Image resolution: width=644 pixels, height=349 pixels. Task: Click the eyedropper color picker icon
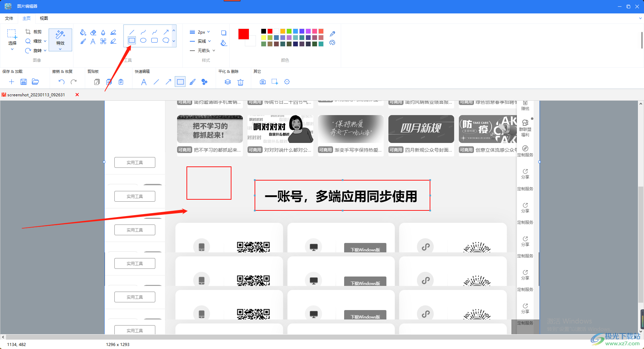click(x=332, y=34)
